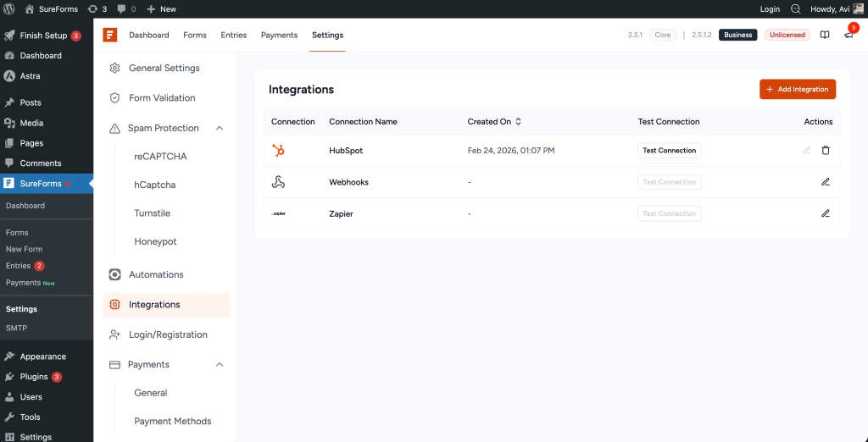Click the HubSpot logo icon

[x=278, y=151]
